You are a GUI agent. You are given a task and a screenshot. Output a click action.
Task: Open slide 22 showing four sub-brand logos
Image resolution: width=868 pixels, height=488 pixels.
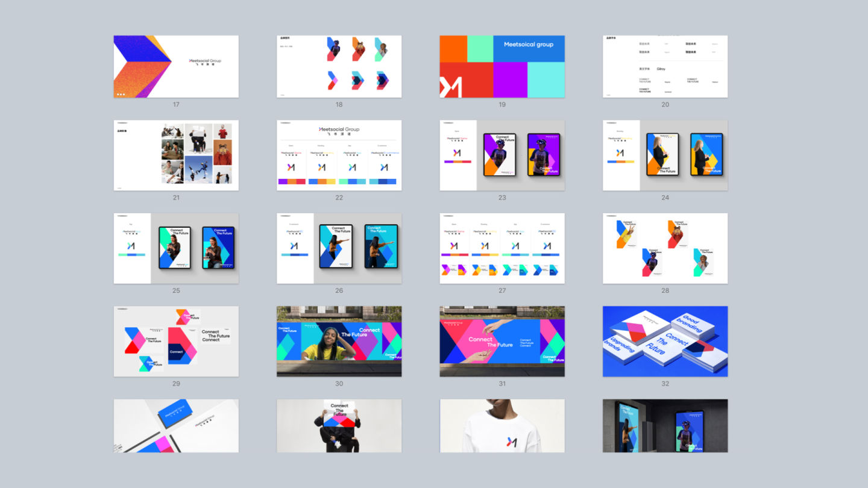pos(339,155)
